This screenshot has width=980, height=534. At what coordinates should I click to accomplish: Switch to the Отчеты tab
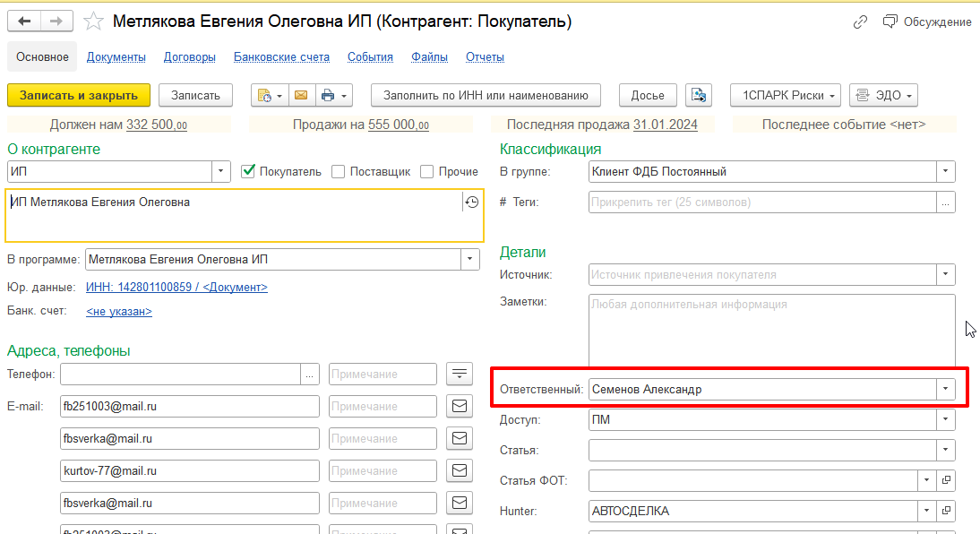(485, 57)
